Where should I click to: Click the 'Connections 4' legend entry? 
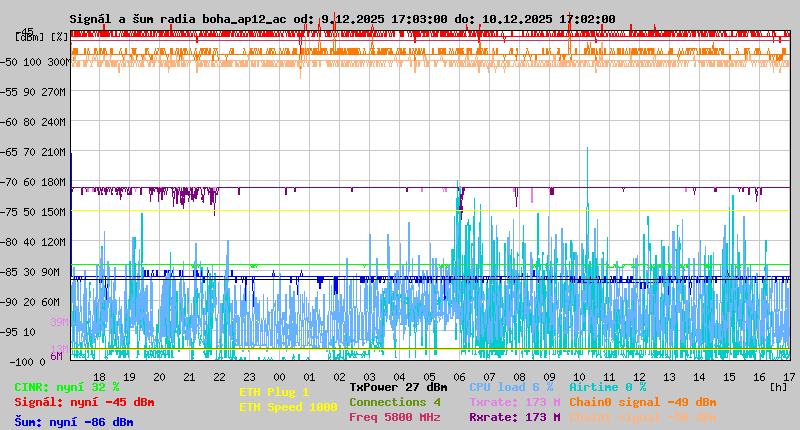pyautogui.click(x=395, y=402)
